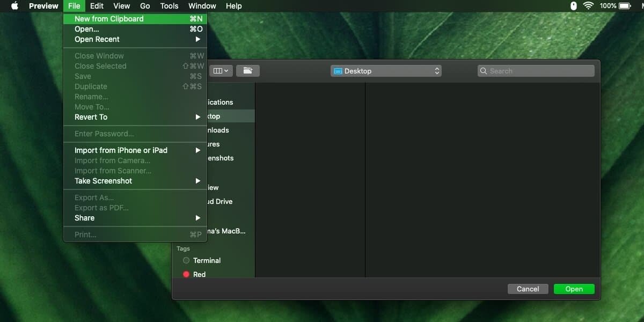Click the magnifier icon in the Search field
644x322 pixels.
[x=484, y=71]
